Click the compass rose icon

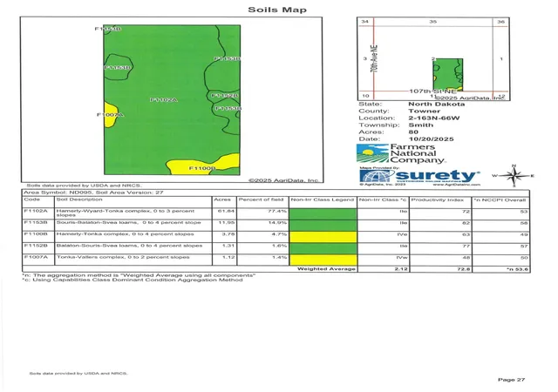click(x=514, y=176)
